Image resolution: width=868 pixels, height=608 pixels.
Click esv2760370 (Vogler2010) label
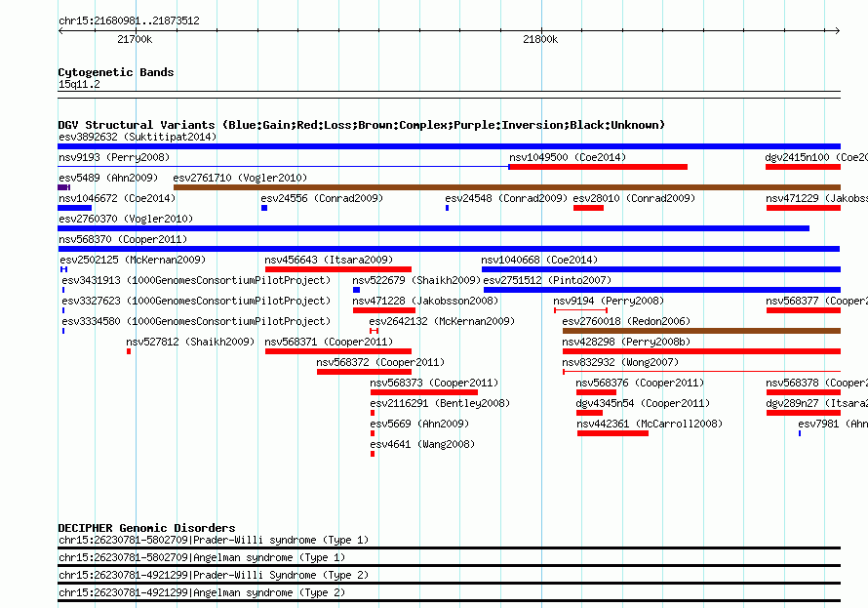click(126, 219)
